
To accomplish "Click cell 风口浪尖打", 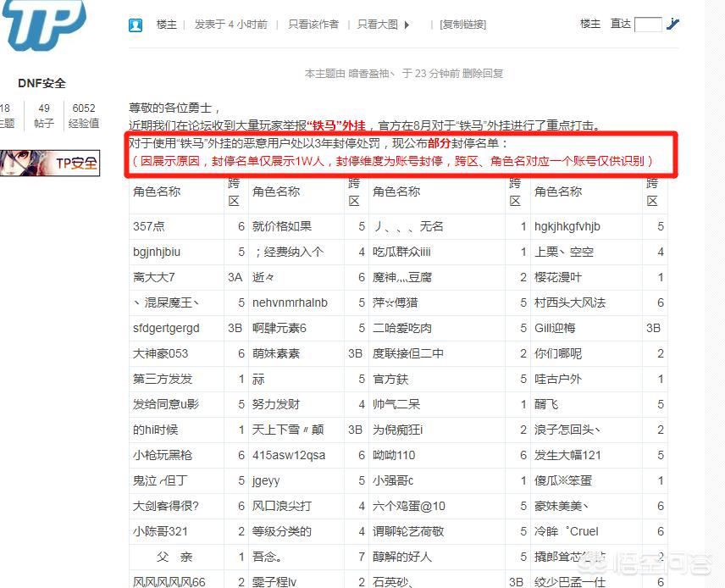I will point(282,506).
